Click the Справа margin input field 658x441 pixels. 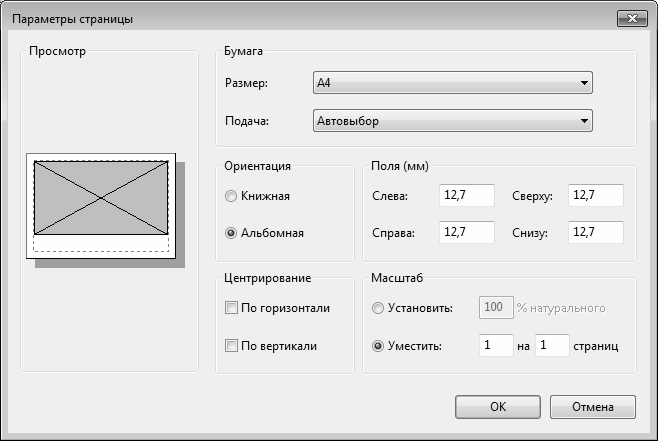467,232
